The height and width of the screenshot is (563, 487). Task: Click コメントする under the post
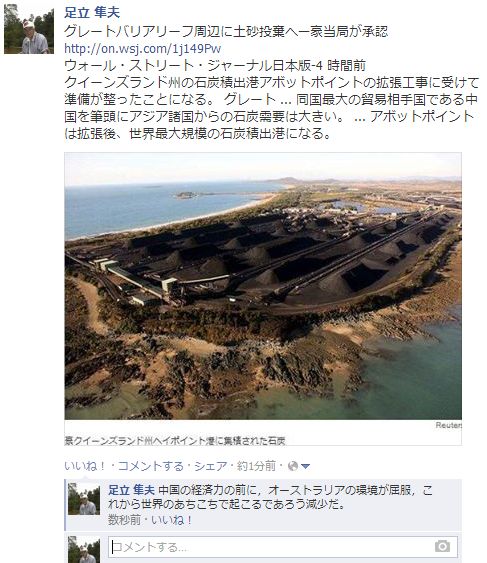point(151,466)
